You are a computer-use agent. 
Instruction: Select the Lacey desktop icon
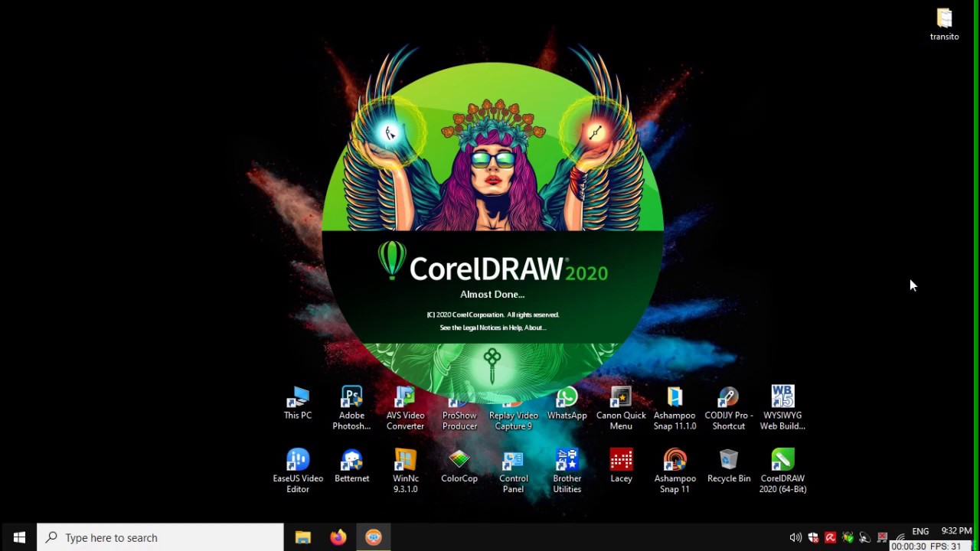621,466
